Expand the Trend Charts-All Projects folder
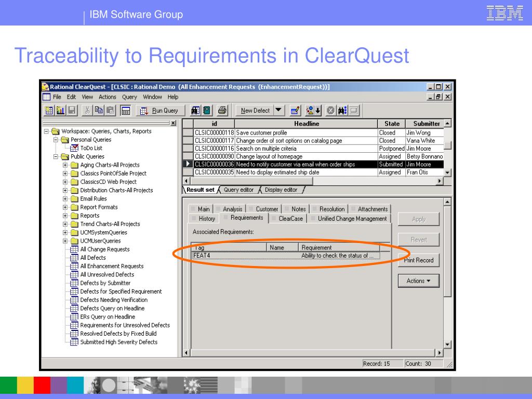Viewport: 532px width, 399px height. point(65,224)
